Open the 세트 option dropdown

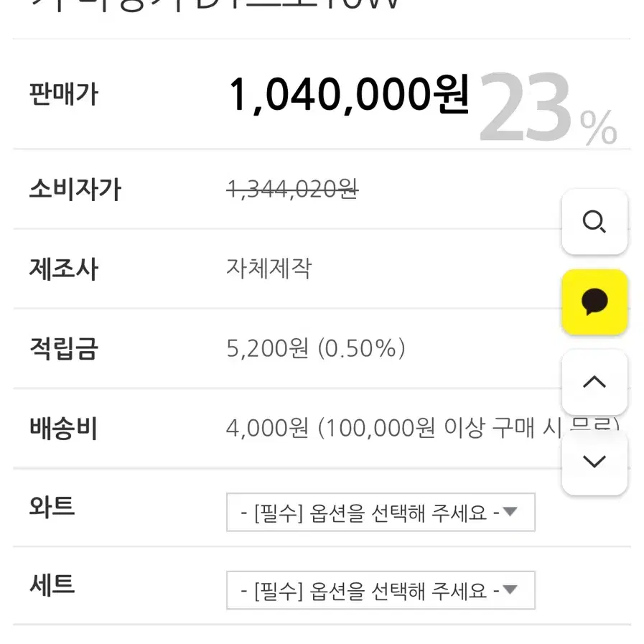pyautogui.click(x=381, y=590)
